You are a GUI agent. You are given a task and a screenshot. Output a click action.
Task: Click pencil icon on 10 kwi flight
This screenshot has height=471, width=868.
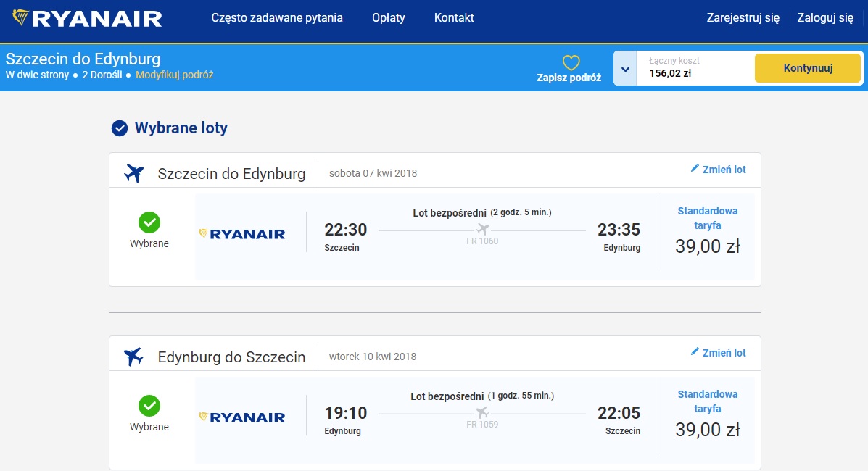tap(695, 351)
